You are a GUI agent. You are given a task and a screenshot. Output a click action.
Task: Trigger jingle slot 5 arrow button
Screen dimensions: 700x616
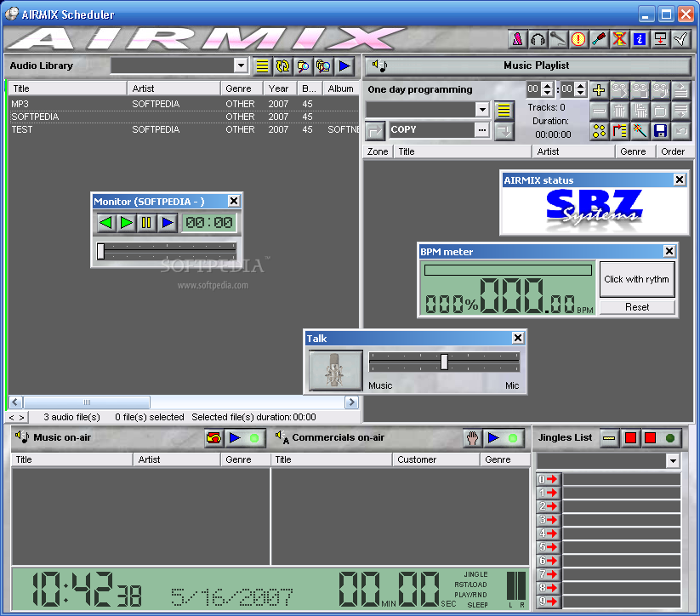click(549, 547)
